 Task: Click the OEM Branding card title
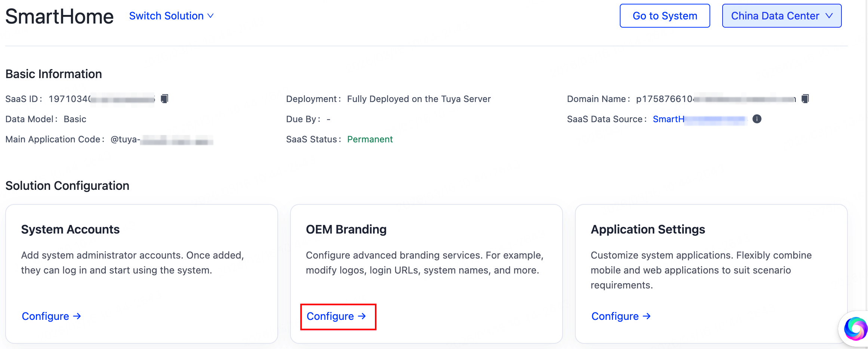[x=346, y=229]
